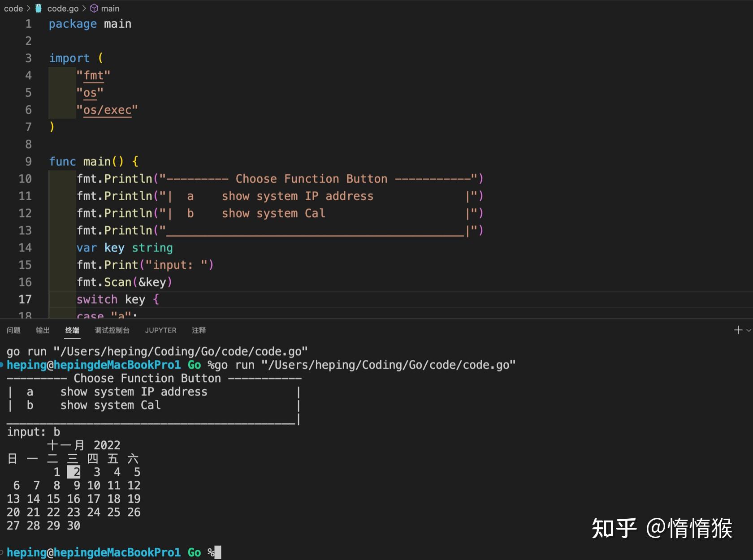
Task: Click the 'input: b' terminal line
Action: point(34,432)
